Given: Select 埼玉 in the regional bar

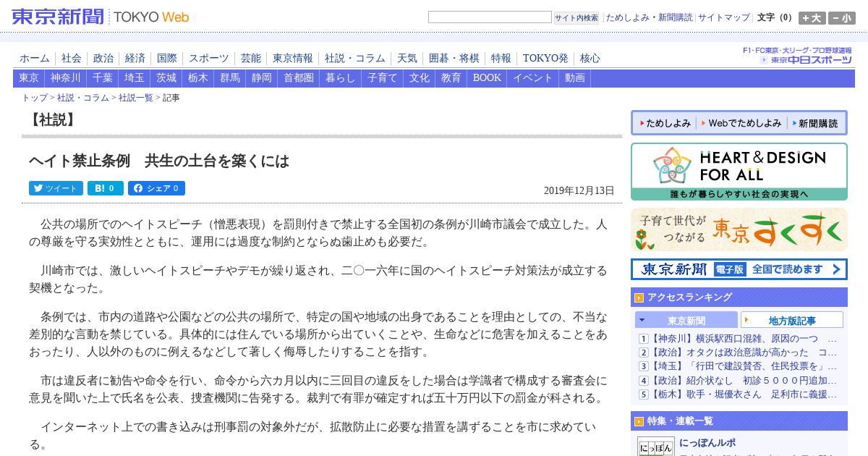Looking at the screenshot, I should click(135, 78).
